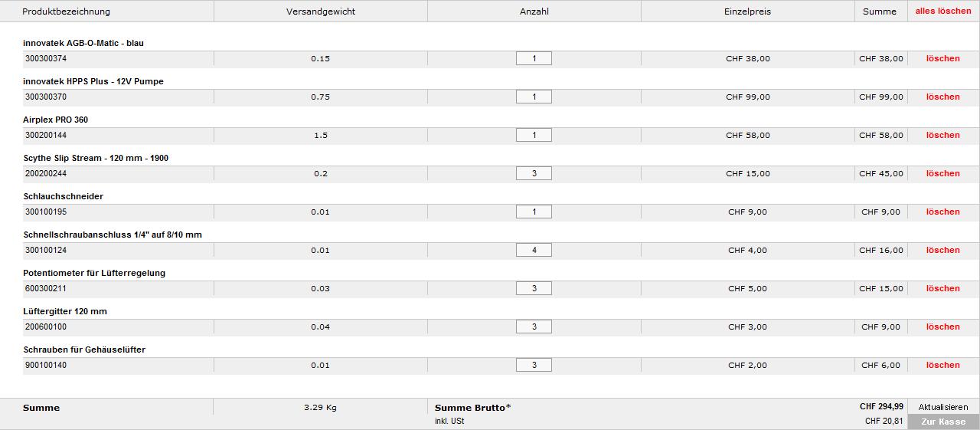Image resolution: width=980 pixels, height=430 pixels.
Task: Click the Aktualisieren button
Action: click(x=943, y=407)
